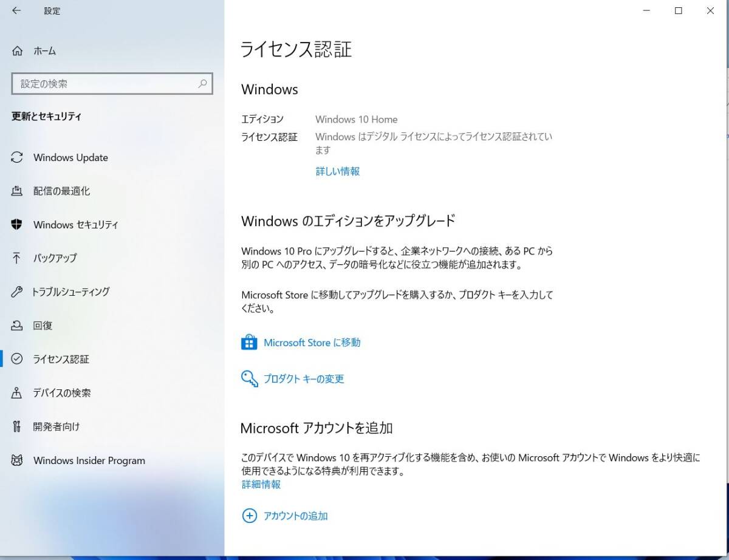Click the ライセンス認証 checkmark circle icon
The width and height of the screenshot is (729, 560).
coord(17,359)
